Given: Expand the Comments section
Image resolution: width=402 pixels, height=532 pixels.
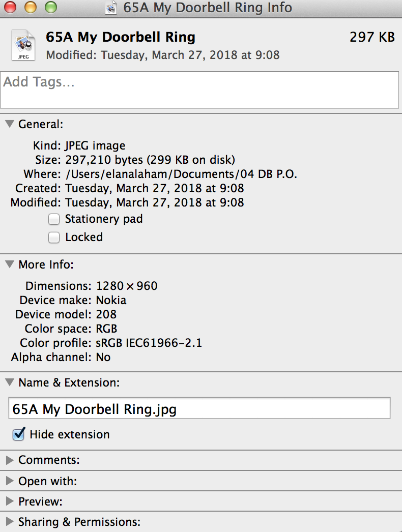Looking at the screenshot, I should (10, 460).
